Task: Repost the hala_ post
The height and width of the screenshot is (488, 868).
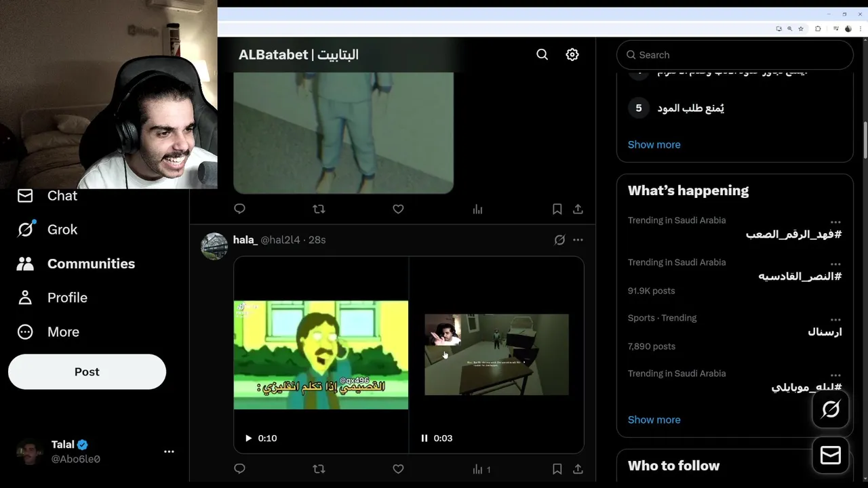Action: [319, 469]
